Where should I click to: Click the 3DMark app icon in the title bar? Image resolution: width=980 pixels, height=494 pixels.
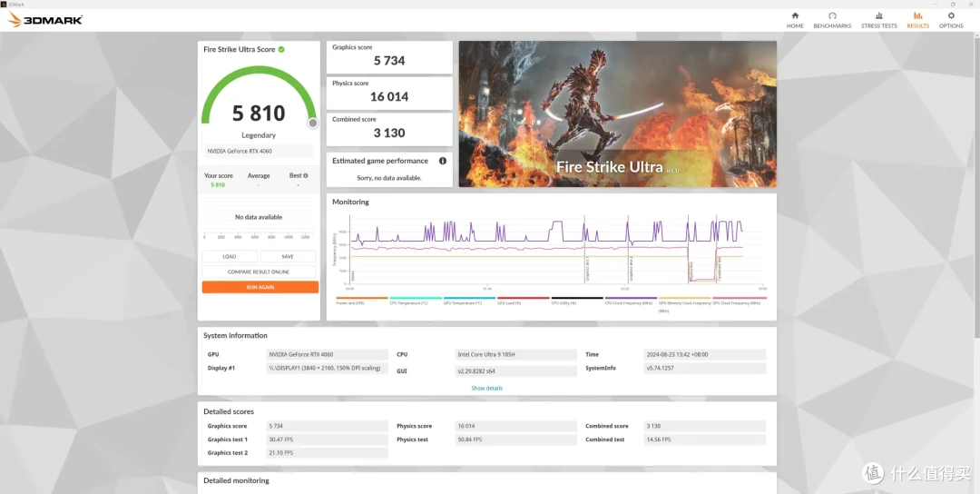[x=4, y=3]
